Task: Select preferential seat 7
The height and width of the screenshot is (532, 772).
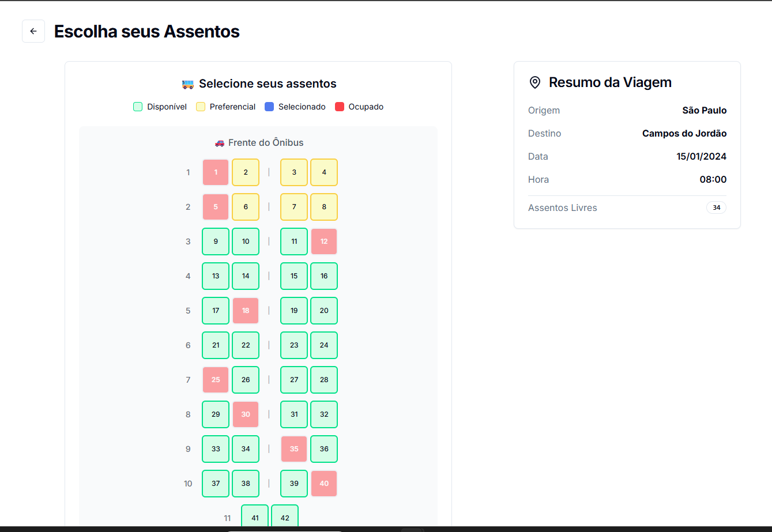Action: coord(294,207)
